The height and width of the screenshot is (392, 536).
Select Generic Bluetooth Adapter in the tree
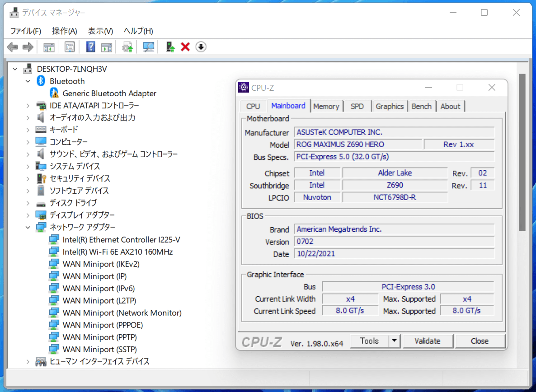click(109, 93)
